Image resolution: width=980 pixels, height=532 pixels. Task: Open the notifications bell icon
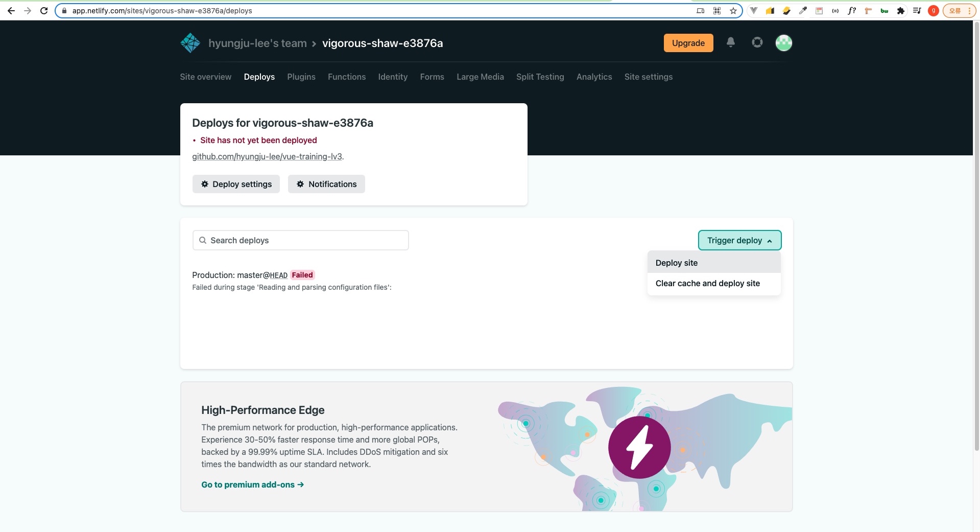coord(731,42)
